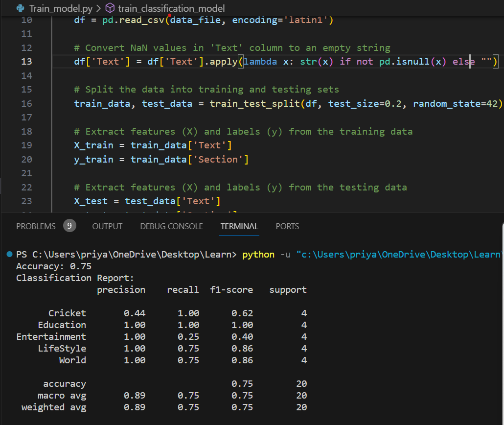Switch to the OUTPUT tab
Screen dimensions: 504x425
coord(107,226)
